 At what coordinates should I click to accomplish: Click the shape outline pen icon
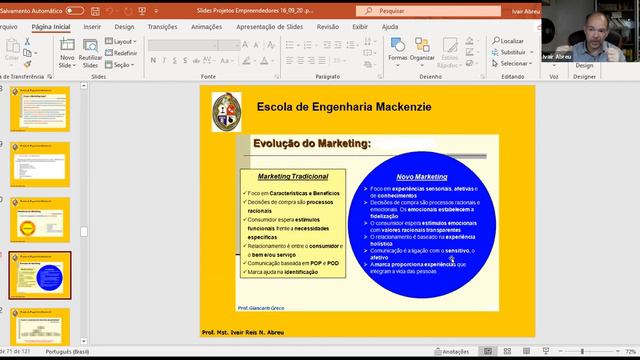[x=469, y=52]
